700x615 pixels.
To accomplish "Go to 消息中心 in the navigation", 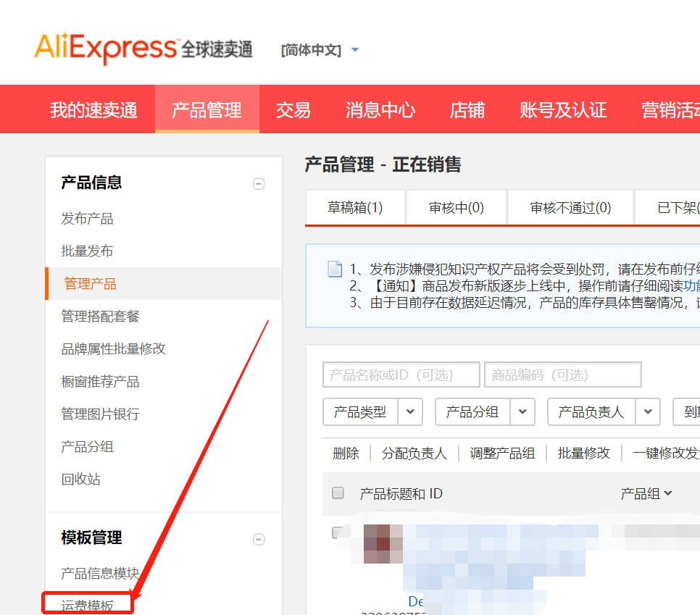I will (x=380, y=110).
